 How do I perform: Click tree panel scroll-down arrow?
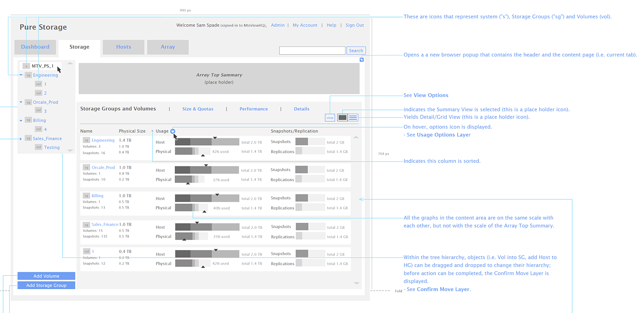70,150
